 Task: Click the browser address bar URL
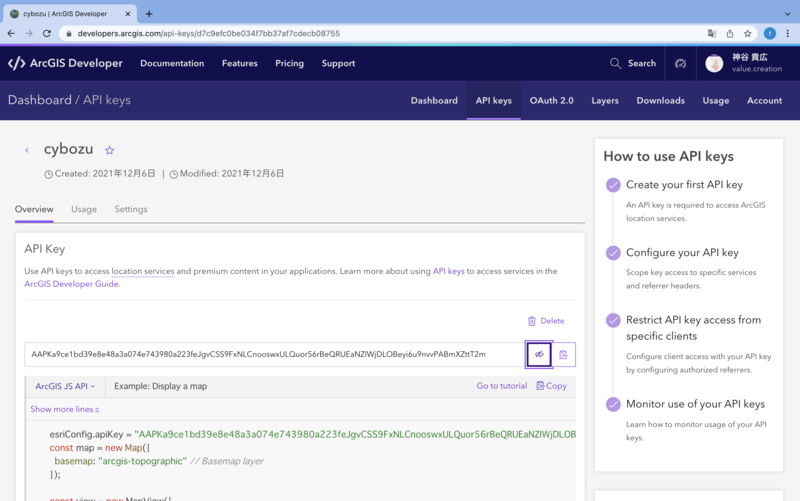pos(209,33)
